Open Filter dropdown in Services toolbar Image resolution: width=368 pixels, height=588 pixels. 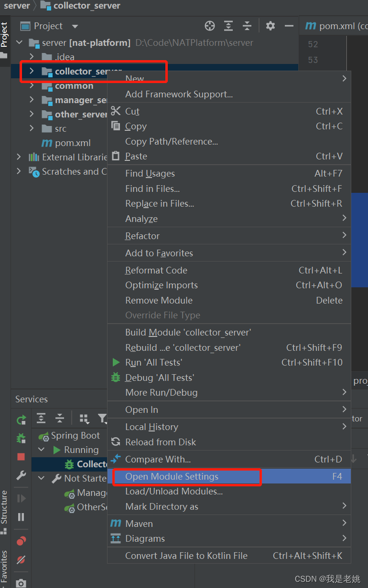tap(102, 419)
